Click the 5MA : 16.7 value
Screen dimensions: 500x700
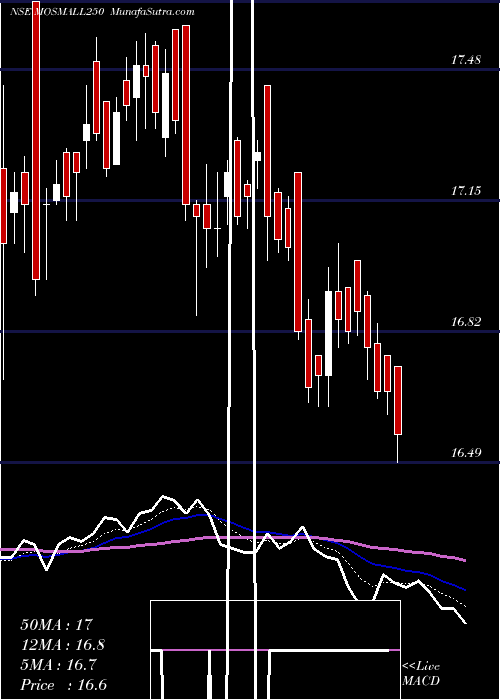tap(58, 665)
